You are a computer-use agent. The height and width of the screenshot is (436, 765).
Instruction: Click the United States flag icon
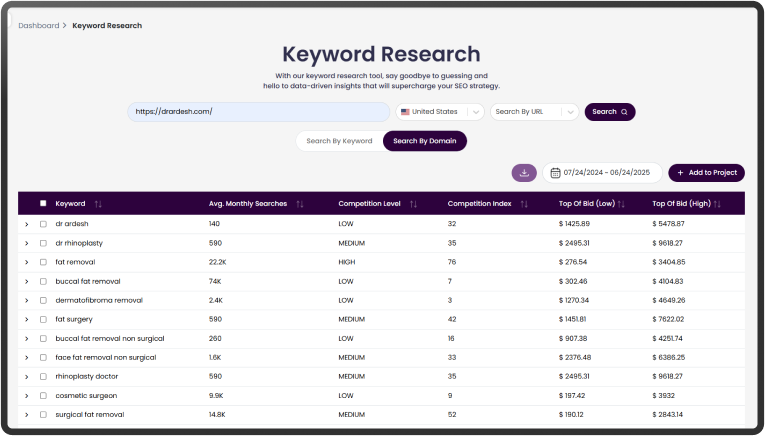[405, 112]
